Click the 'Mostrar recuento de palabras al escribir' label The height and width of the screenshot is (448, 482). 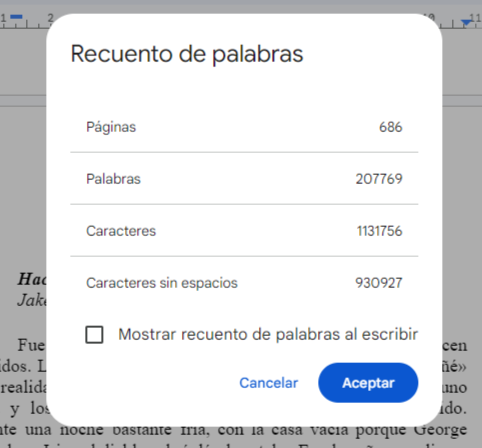pyautogui.click(x=268, y=334)
